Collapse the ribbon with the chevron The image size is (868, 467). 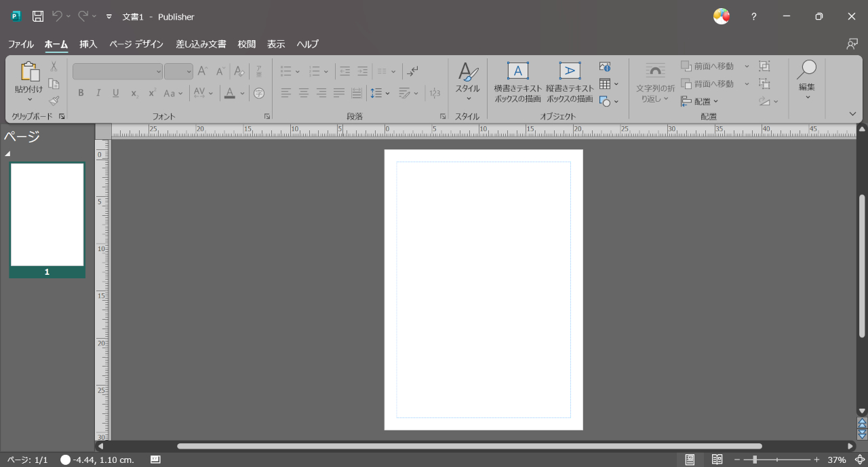(x=852, y=113)
